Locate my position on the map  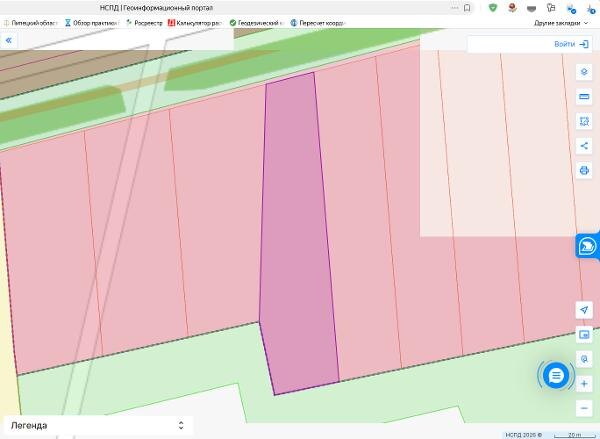(x=584, y=310)
